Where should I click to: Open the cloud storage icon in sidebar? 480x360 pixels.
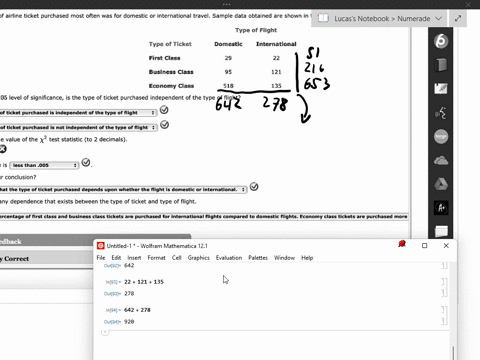(441, 161)
